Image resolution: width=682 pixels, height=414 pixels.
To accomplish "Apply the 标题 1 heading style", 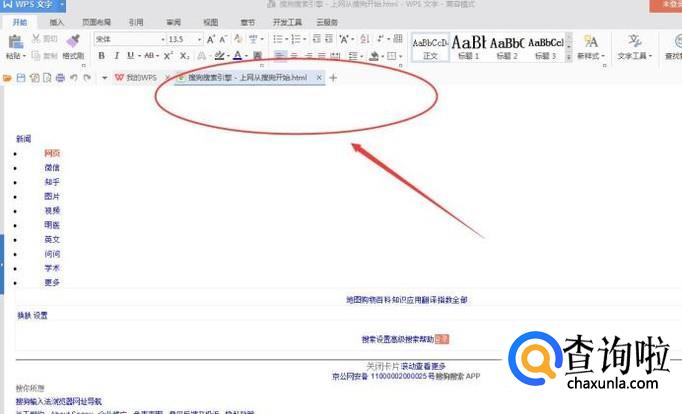I will pos(468,47).
